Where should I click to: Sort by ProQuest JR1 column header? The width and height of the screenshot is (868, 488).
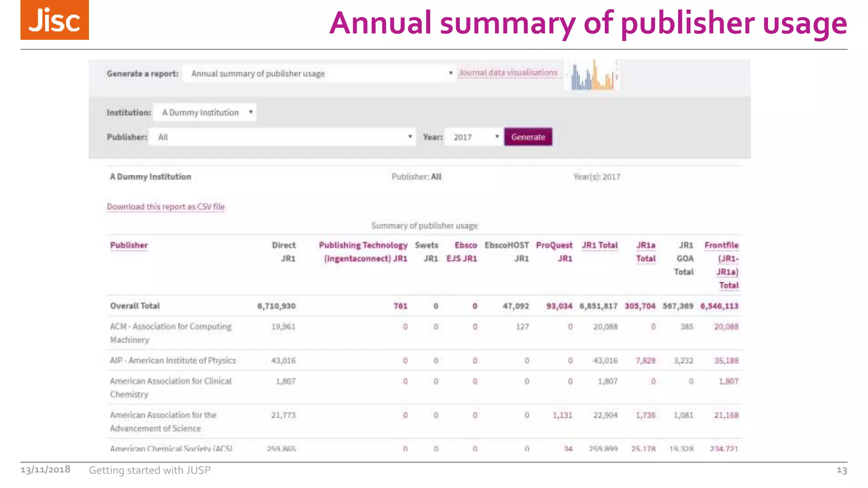click(554, 252)
